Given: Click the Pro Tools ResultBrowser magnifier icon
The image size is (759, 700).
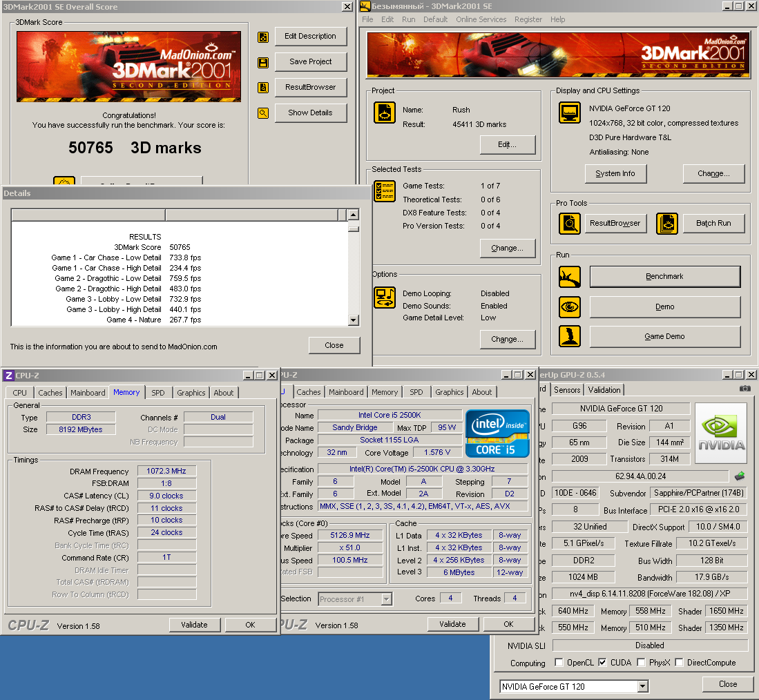Looking at the screenshot, I should 570,224.
